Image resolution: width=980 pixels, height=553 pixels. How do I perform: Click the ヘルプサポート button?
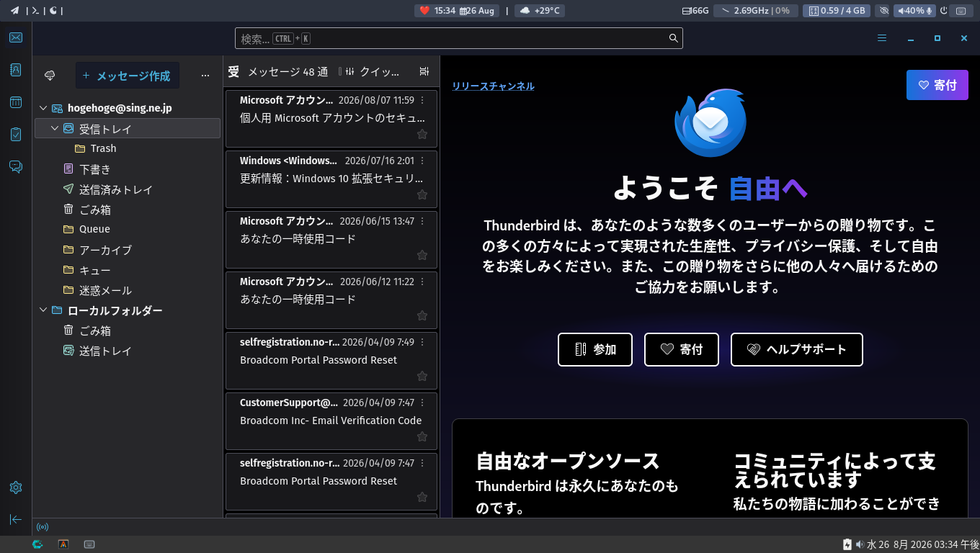coord(797,349)
